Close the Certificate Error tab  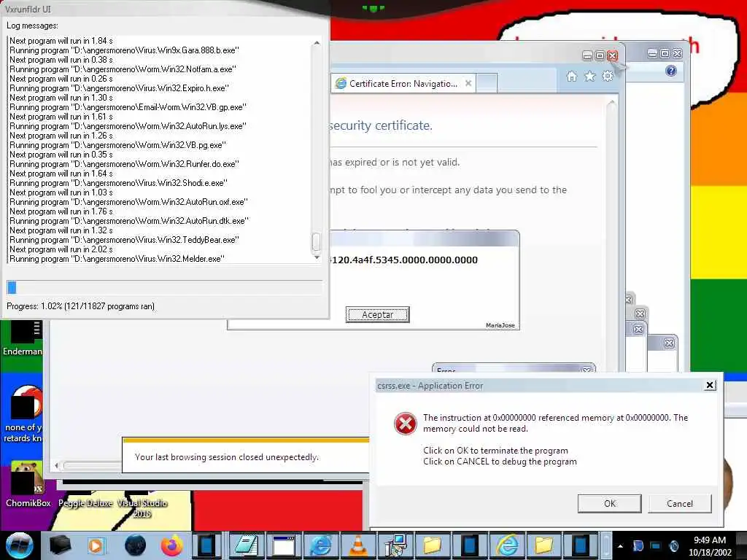(x=468, y=83)
